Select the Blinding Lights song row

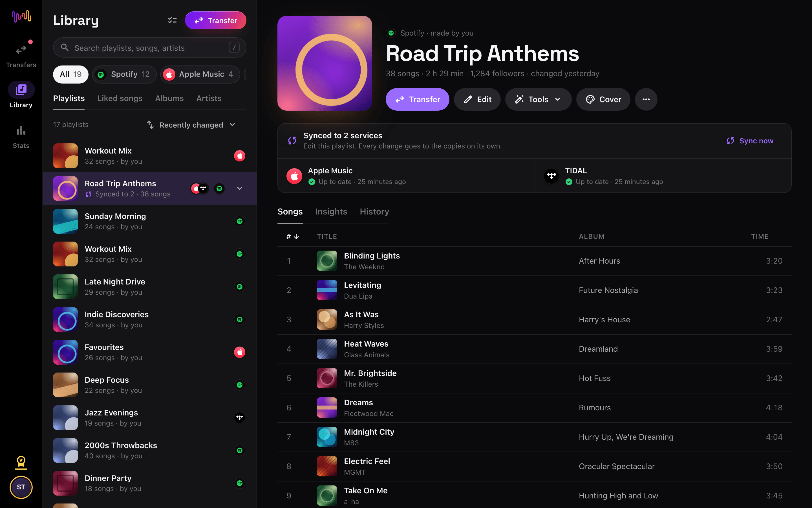534,261
